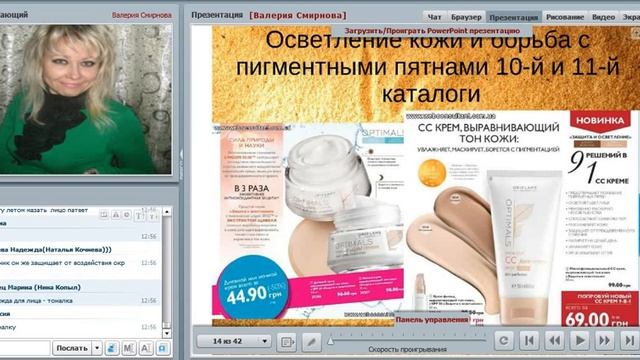Open the dropdown arrow next to Послать

pyautogui.click(x=97, y=348)
